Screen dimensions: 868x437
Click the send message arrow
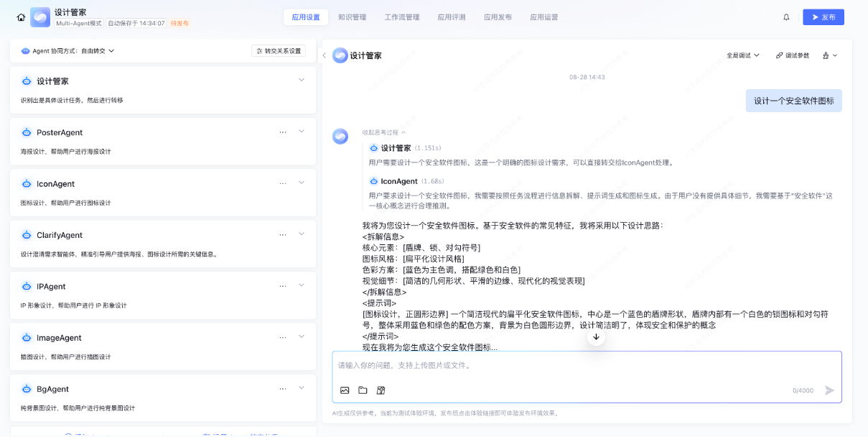point(829,390)
